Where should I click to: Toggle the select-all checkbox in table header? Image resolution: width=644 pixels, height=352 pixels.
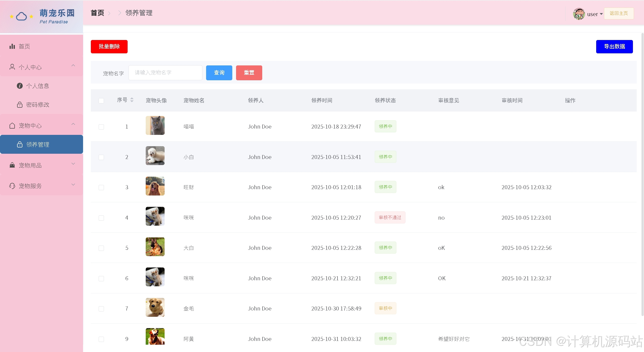[101, 101]
